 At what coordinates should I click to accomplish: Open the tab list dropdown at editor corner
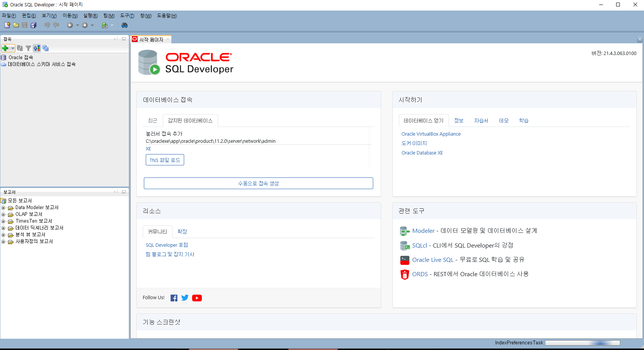tap(639, 40)
